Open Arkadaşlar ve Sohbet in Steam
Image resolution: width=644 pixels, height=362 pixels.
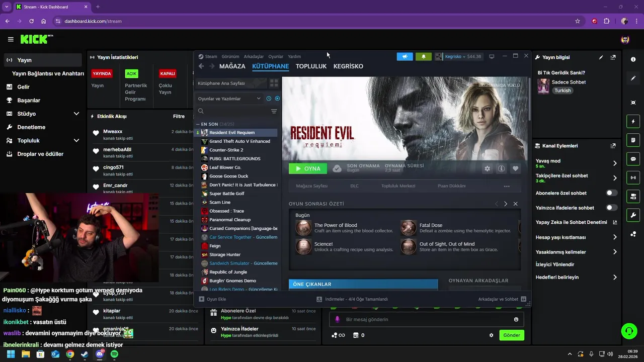coord(502,299)
